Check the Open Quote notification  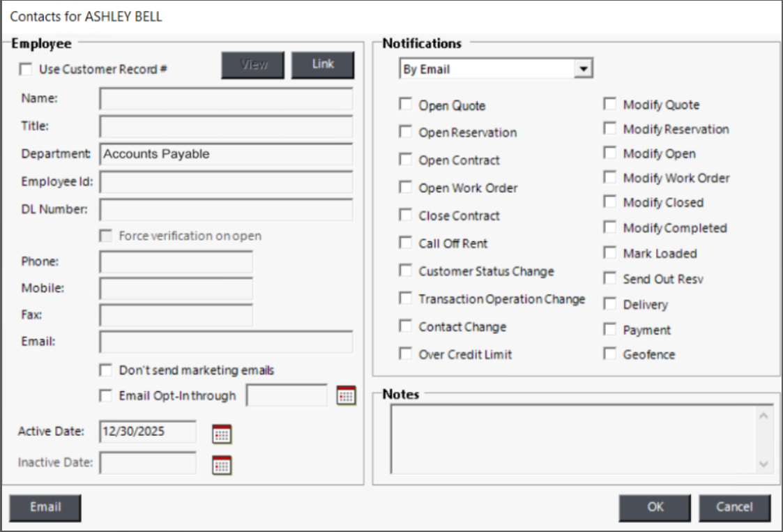tap(405, 105)
